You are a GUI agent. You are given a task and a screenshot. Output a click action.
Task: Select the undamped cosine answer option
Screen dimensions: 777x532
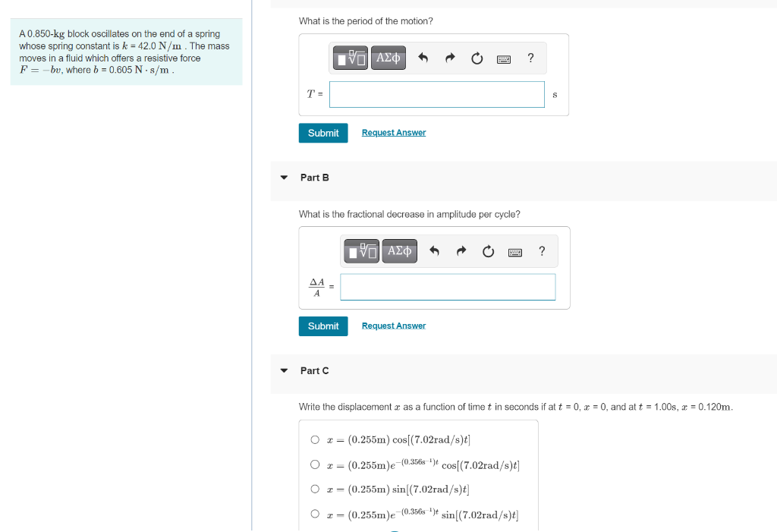coord(315,439)
